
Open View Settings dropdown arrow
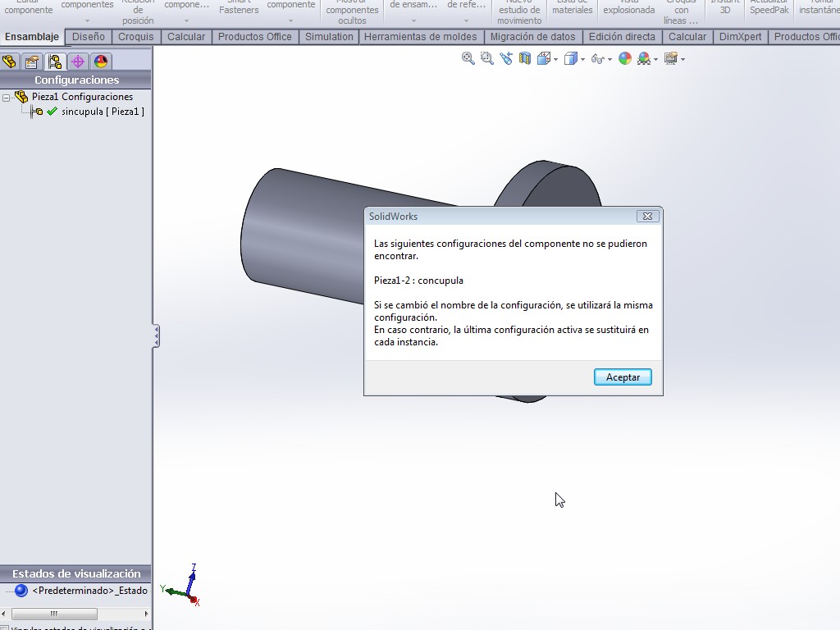683,59
